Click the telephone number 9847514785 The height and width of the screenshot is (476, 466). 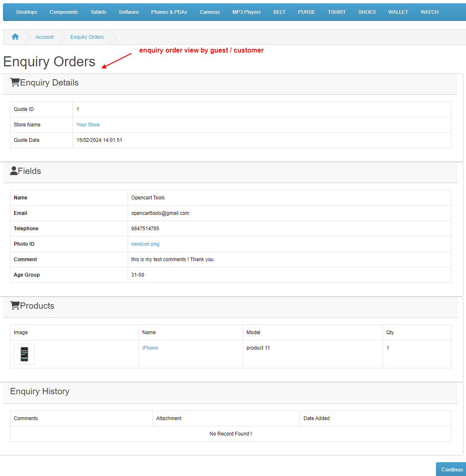point(145,229)
